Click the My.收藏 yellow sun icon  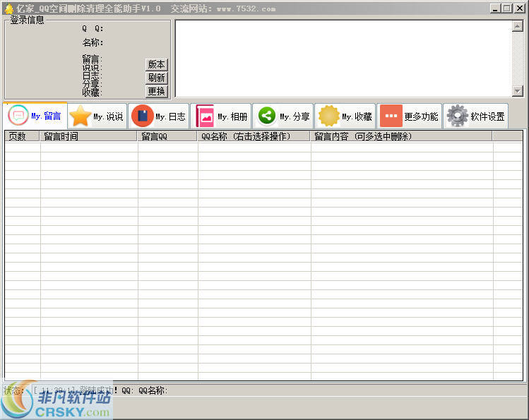(x=329, y=116)
